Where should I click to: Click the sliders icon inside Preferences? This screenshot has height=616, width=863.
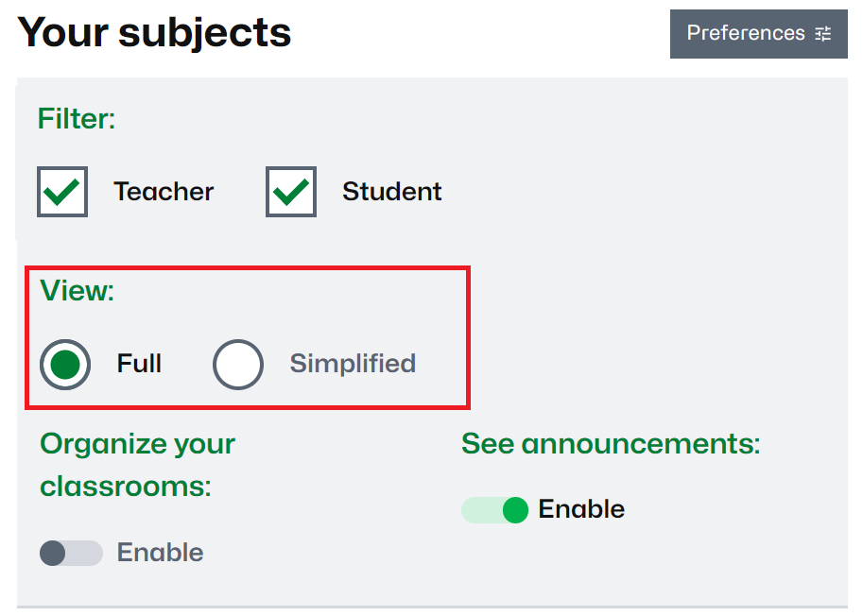tap(823, 34)
